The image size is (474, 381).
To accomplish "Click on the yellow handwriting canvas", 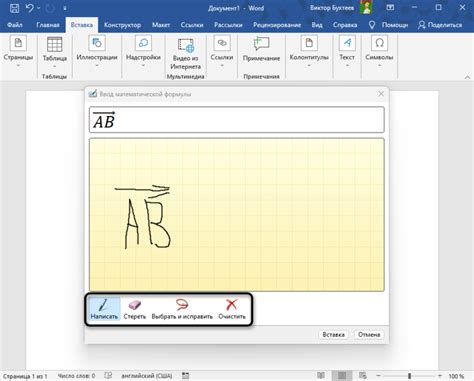I will click(237, 215).
